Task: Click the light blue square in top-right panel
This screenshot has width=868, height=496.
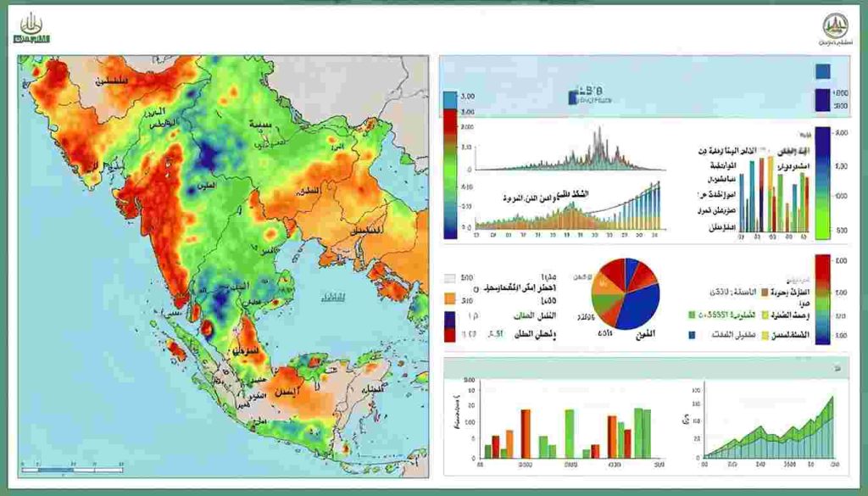Action: 822,72
